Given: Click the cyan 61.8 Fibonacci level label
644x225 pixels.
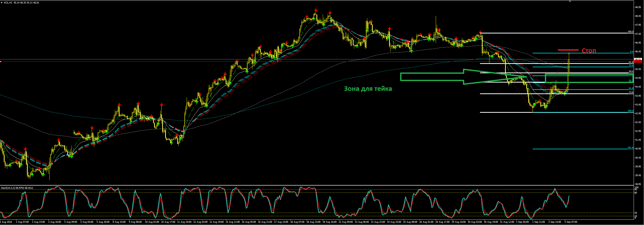Looking at the screenshot, I should point(631,88).
